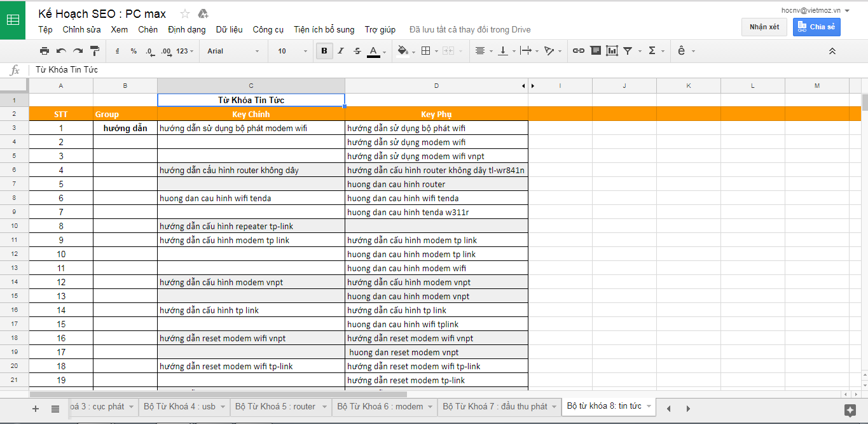Viewport: 868px width, 424px height.
Task: Toggle italic formatting
Action: pyautogui.click(x=341, y=51)
